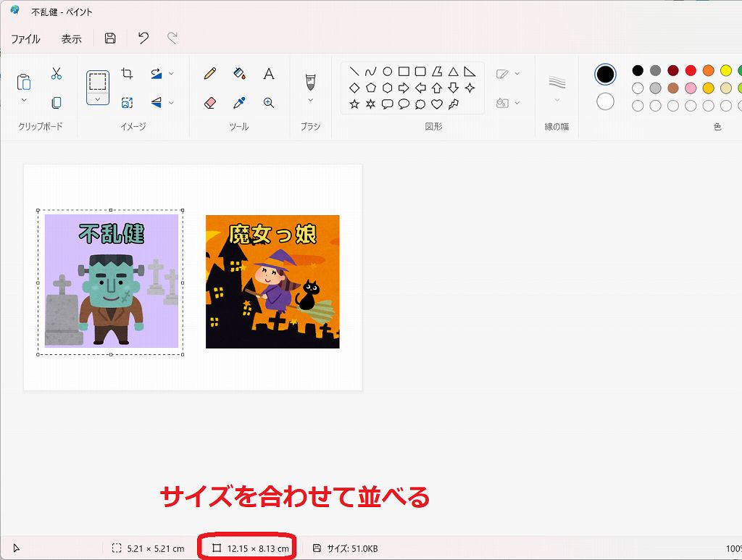The image size is (742, 560).
Task: Click the canvas size 12.15 × 8.13 cm
Action: click(x=250, y=548)
